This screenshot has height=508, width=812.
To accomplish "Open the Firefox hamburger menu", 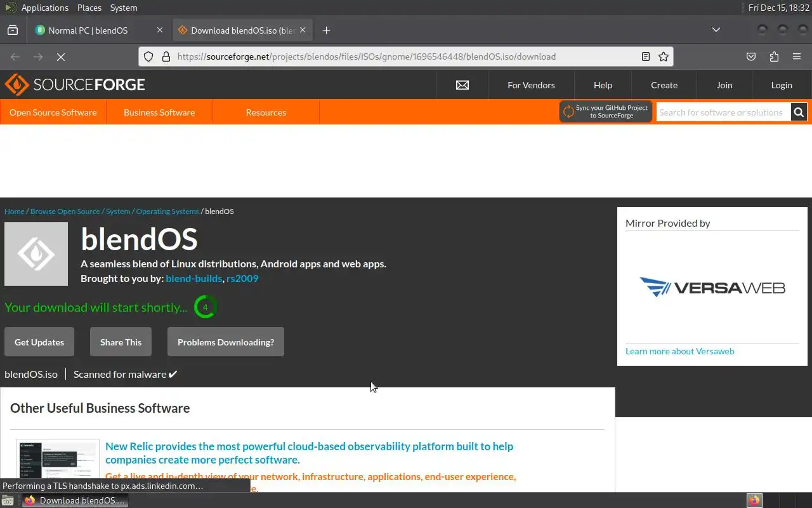I will click(797, 57).
